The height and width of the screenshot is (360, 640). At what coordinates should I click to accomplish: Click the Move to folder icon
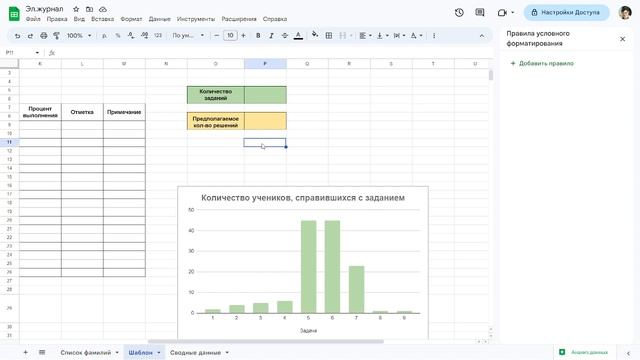[x=89, y=9]
